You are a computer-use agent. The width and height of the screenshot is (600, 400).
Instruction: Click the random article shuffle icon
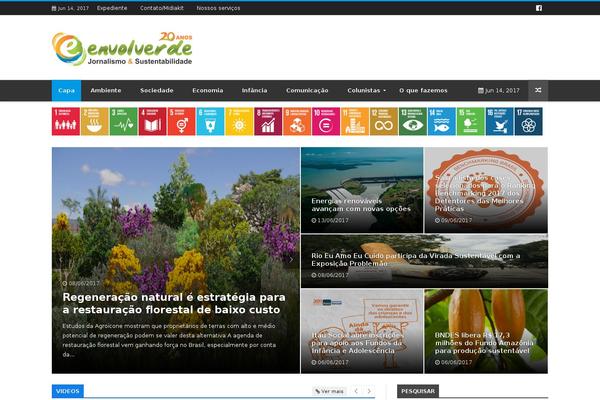(x=538, y=91)
